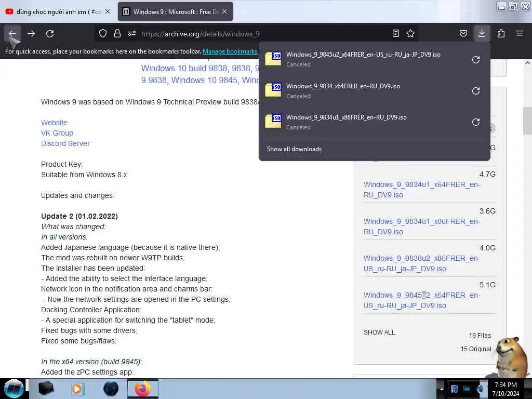The width and height of the screenshot is (532, 399).
Task: Open the Website link
Action: pos(54,123)
